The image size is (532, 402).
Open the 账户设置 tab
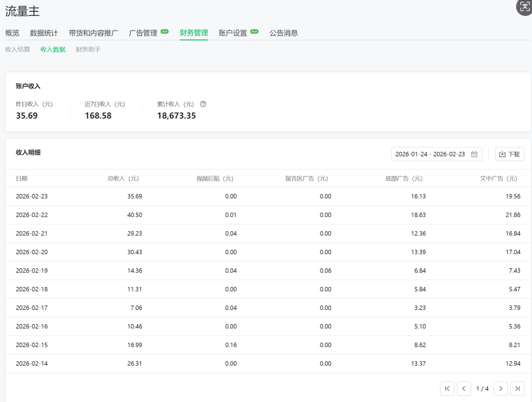(233, 33)
